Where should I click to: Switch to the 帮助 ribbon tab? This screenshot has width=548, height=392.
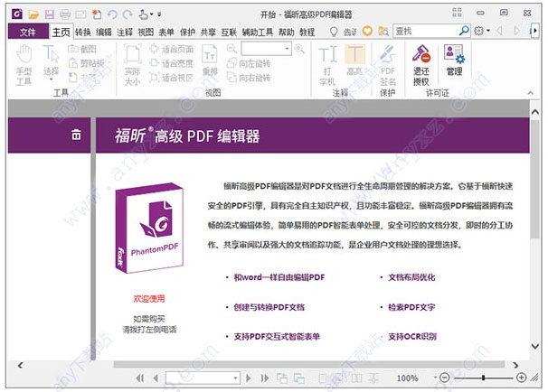click(287, 33)
